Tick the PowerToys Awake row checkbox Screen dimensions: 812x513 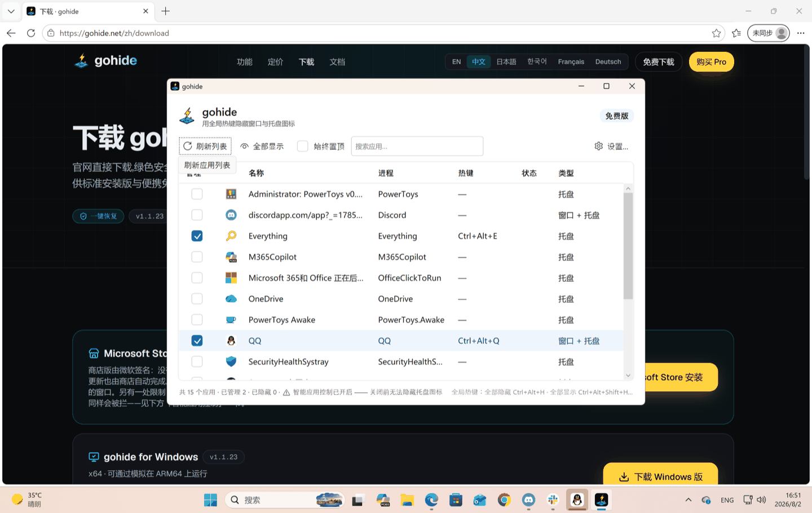197,320
